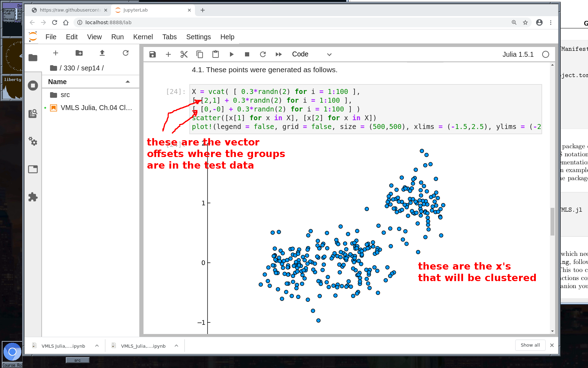The image size is (588, 368).
Task: Restart kernel and run all cells
Action: [x=279, y=54]
